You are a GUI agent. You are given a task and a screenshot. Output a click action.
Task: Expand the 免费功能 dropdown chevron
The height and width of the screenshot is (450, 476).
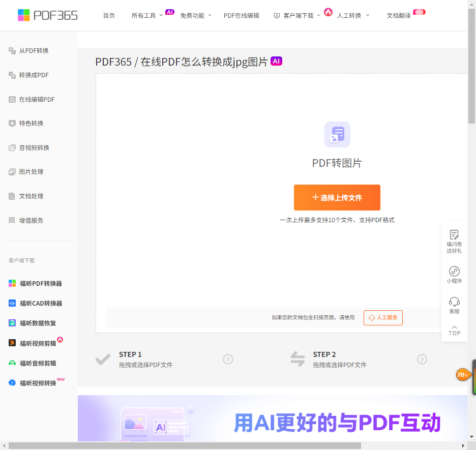(210, 15)
